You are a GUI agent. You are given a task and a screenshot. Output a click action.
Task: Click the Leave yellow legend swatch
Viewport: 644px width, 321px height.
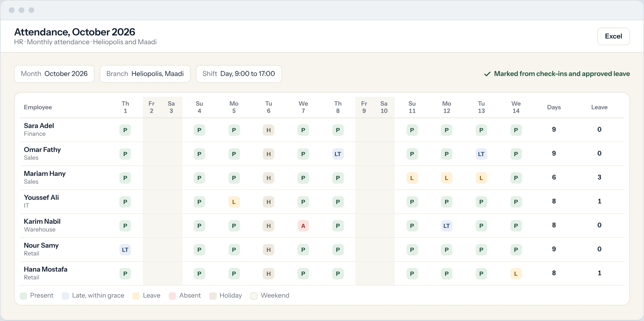coord(136,296)
